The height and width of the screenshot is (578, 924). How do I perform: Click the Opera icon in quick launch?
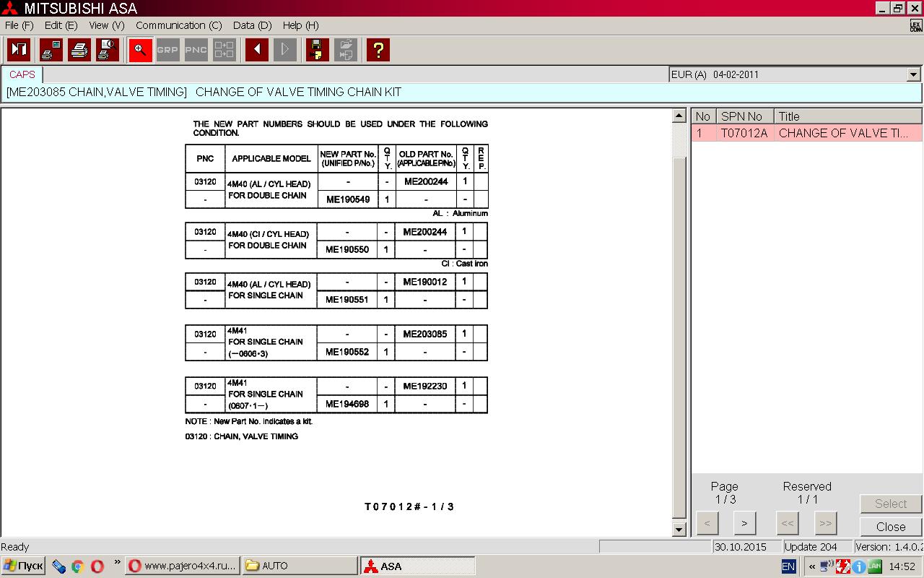pos(97,566)
